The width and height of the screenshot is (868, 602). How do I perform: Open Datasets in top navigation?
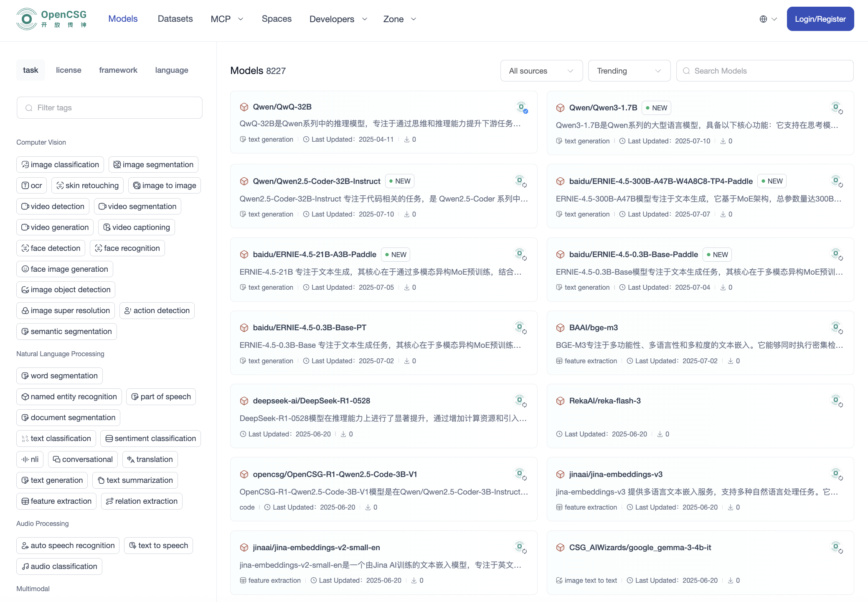(175, 19)
